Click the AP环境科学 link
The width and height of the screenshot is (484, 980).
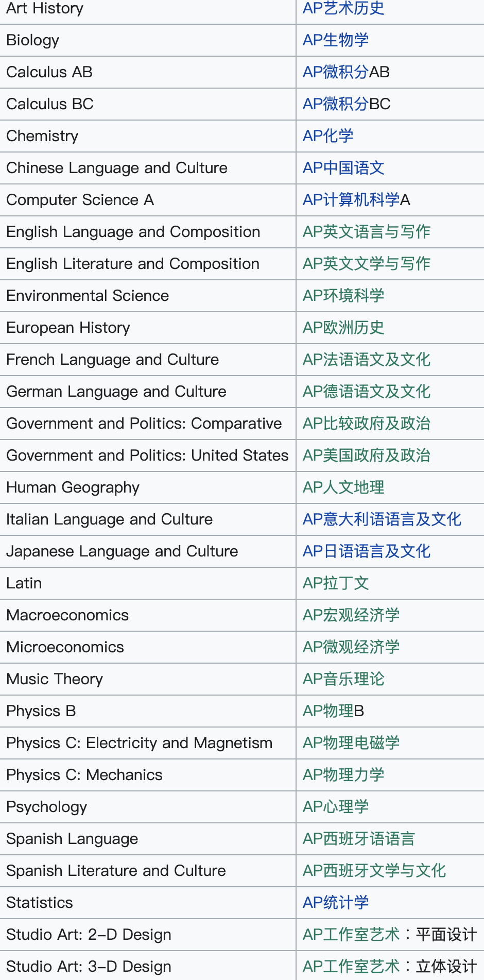343,296
